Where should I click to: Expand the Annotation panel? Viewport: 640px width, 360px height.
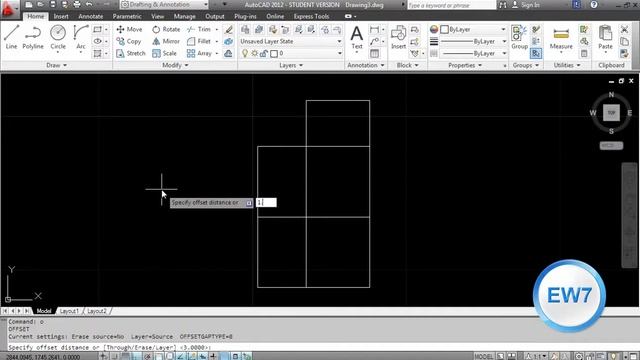[x=366, y=65]
